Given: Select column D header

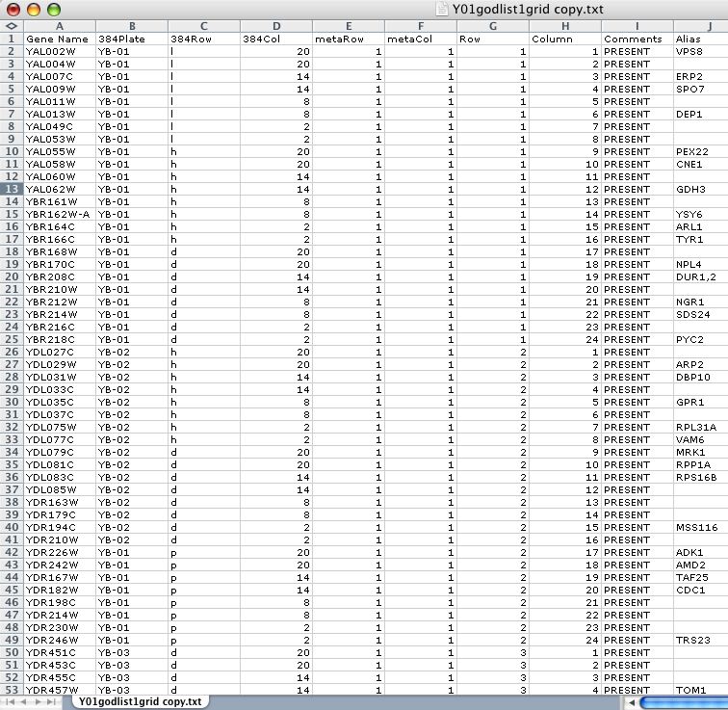Looking at the screenshot, I should [276, 26].
